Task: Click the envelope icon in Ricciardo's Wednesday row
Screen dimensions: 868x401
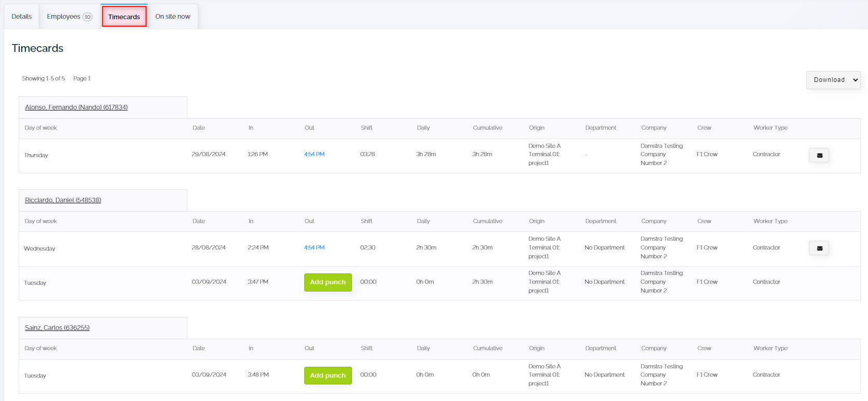Action: click(819, 248)
